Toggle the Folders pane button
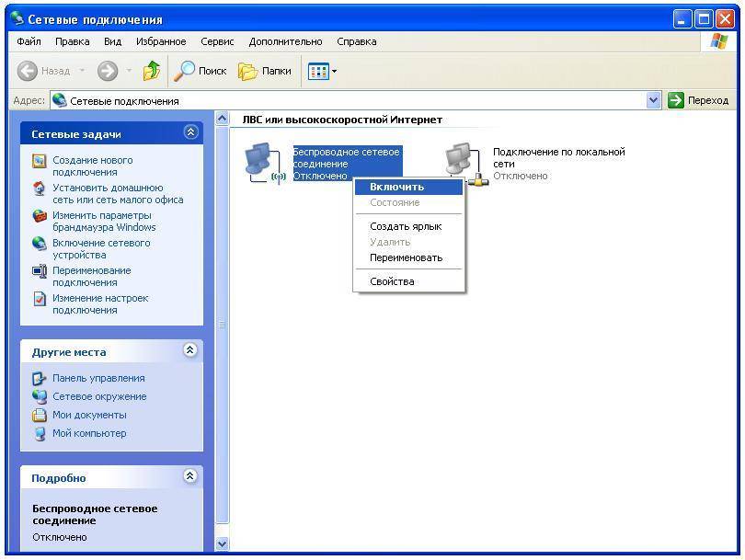 point(265,71)
